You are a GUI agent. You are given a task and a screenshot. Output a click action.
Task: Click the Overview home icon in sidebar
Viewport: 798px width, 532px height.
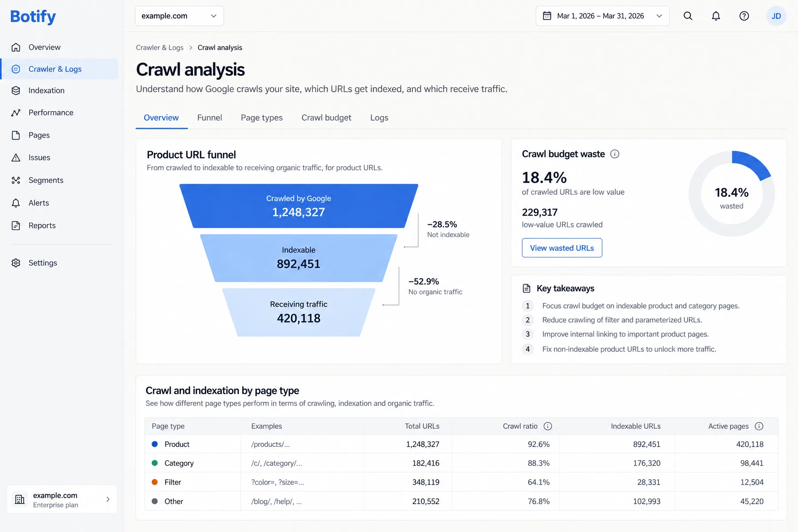coord(16,47)
